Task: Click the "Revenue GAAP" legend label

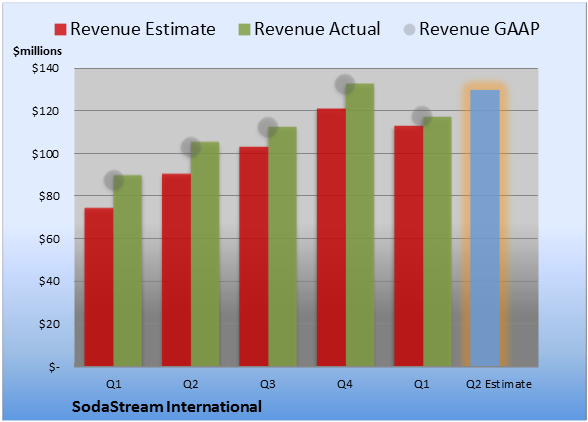Action: 479,29
